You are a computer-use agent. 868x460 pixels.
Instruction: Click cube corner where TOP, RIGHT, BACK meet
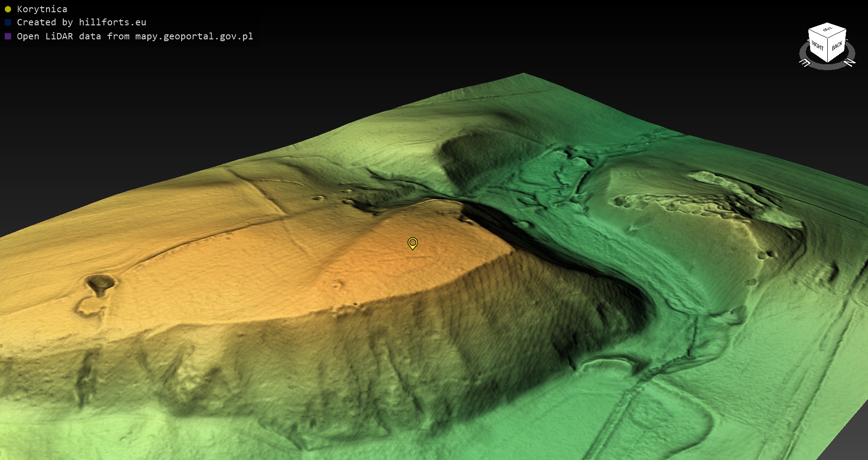coord(828,39)
